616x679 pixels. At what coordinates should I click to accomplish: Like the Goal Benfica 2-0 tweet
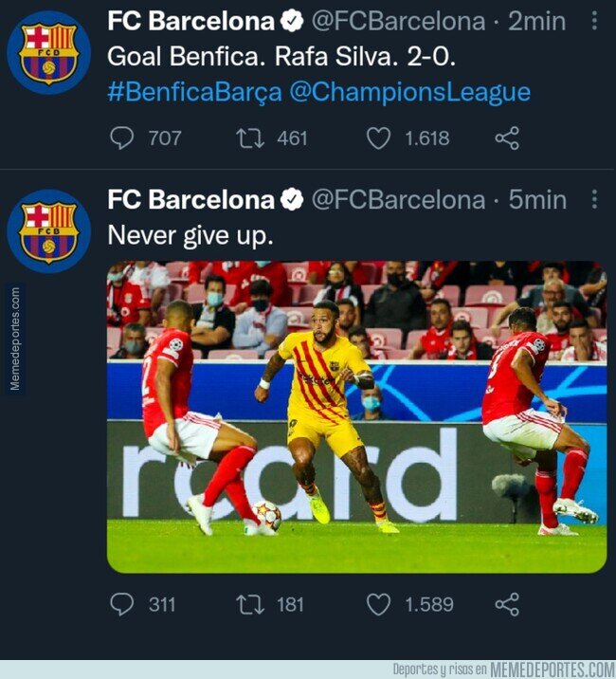click(x=378, y=138)
